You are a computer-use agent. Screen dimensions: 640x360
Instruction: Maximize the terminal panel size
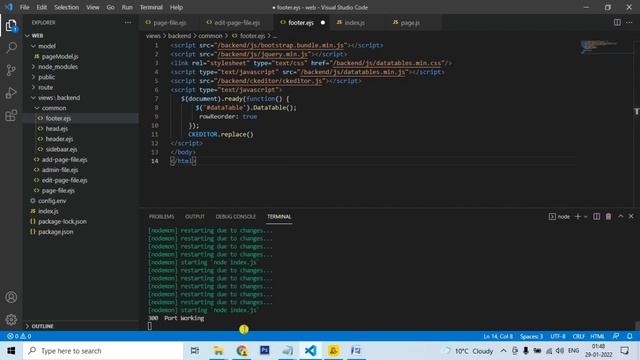tap(620, 216)
